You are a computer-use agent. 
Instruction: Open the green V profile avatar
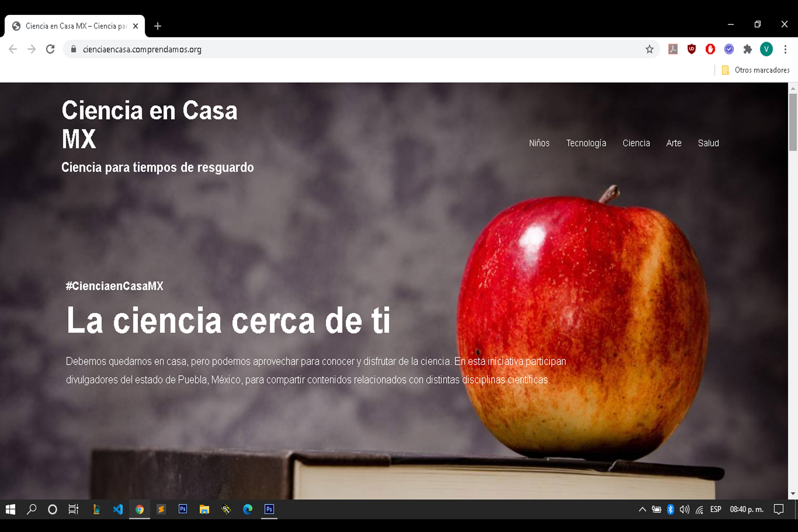pos(766,49)
